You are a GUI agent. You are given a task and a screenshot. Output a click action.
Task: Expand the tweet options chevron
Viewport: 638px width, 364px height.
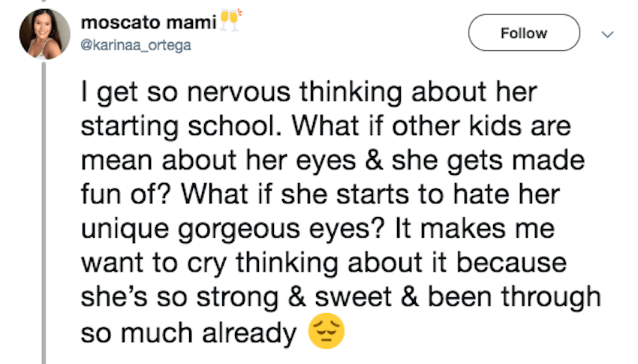click(607, 35)
